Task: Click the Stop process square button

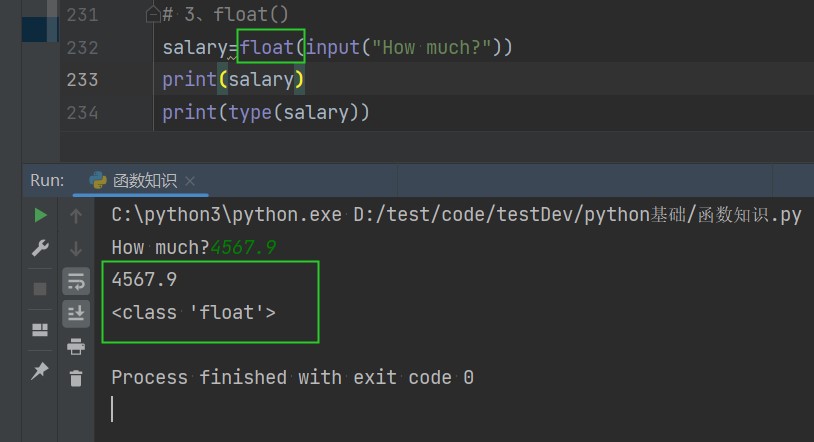Action: click(40, 289)
